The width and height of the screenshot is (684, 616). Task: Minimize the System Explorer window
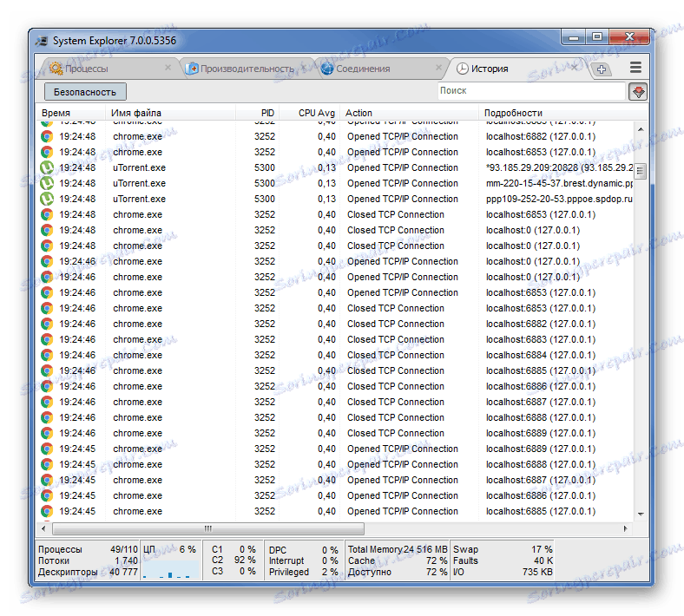coord(574,37)
